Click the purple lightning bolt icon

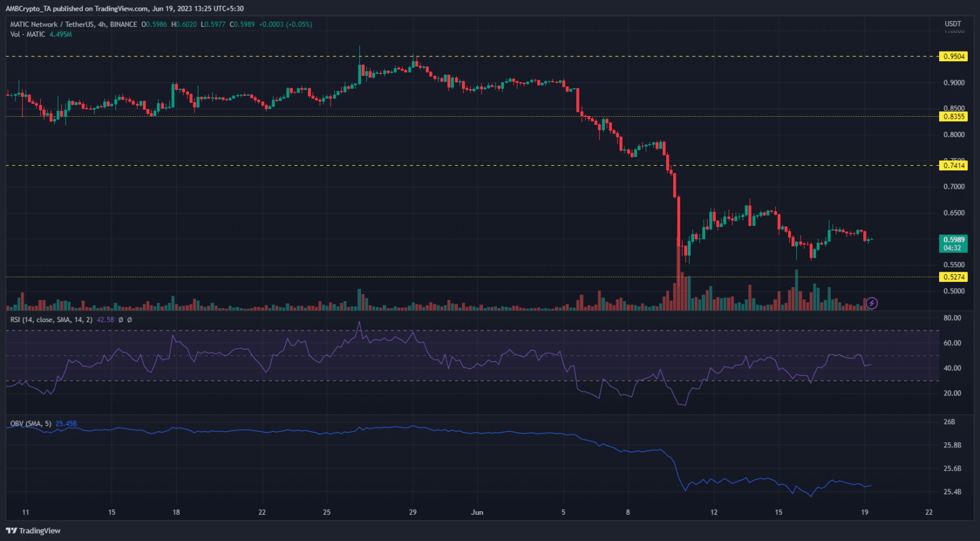pos(872,303)
